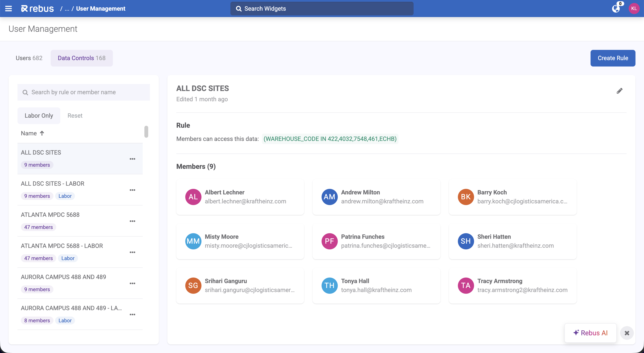The width and height of the screenshot is (644, 353).
Task: Click Patrina Funches's PF avatar
Action: point(329,241)
